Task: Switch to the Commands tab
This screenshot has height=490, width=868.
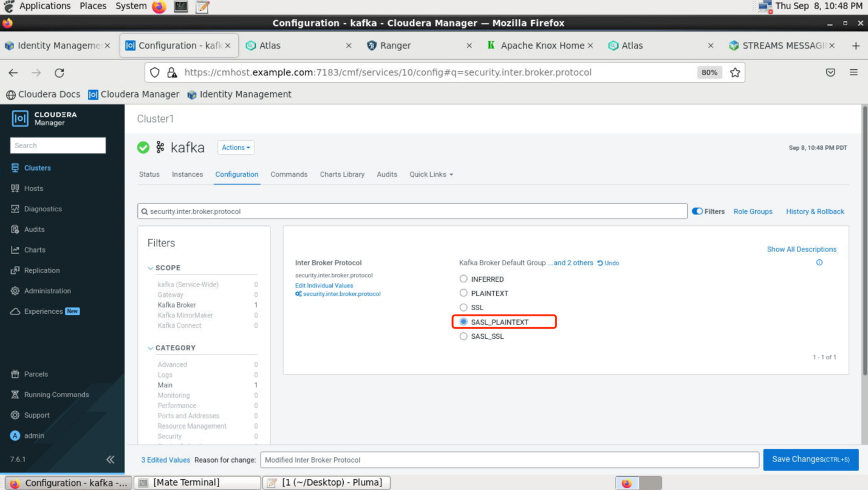Action: [289, 175]
